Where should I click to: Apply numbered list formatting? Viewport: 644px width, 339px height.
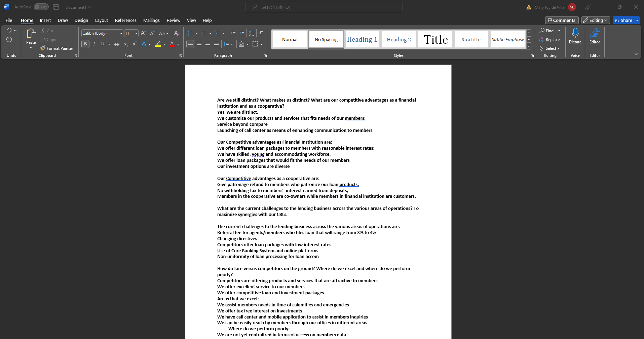(x=204, y=33)
